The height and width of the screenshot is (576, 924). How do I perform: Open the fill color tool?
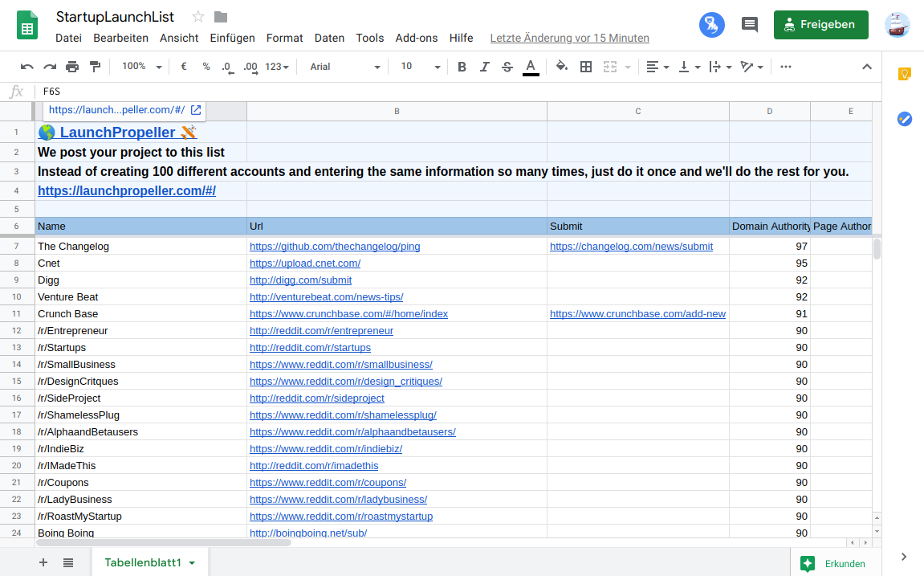tap(561, 67)
